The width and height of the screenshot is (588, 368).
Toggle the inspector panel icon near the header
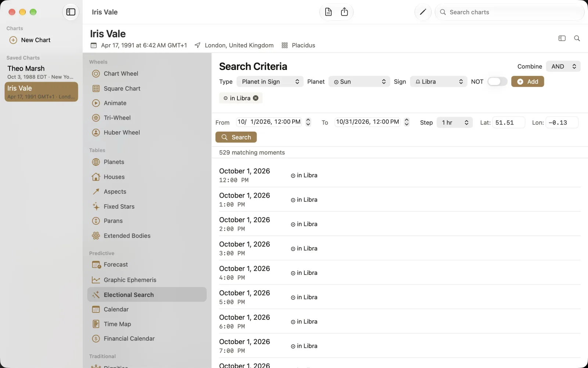562,38
